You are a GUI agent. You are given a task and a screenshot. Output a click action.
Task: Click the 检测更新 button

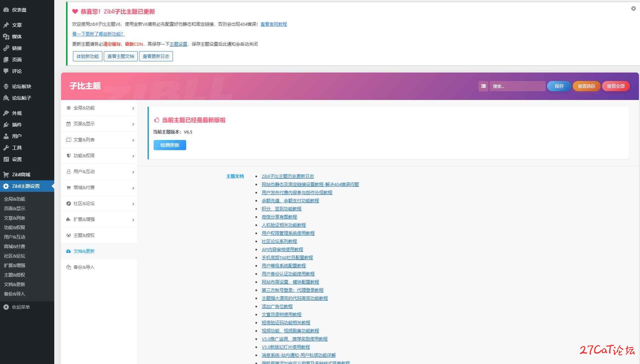tap(170, 145)
